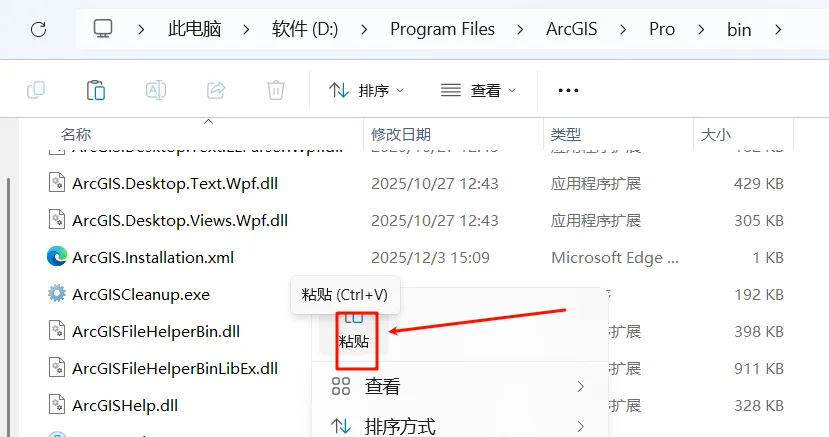
Task: Sort by 名称 column header
Action: point(76,135)
